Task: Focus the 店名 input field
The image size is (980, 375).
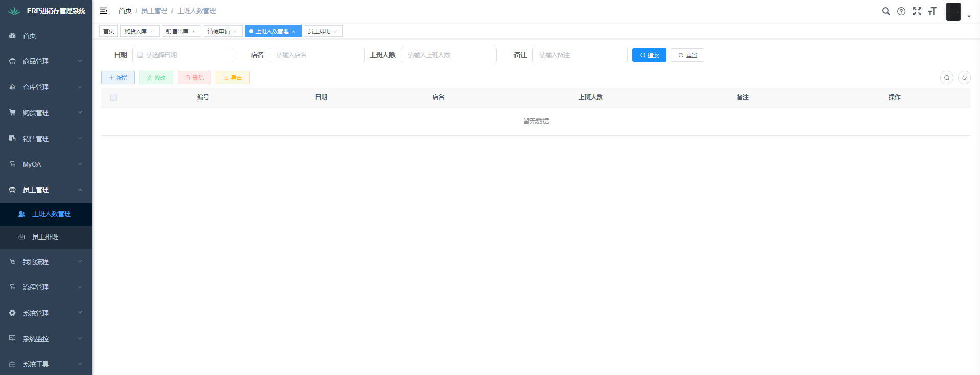Action: click(317, 55)
